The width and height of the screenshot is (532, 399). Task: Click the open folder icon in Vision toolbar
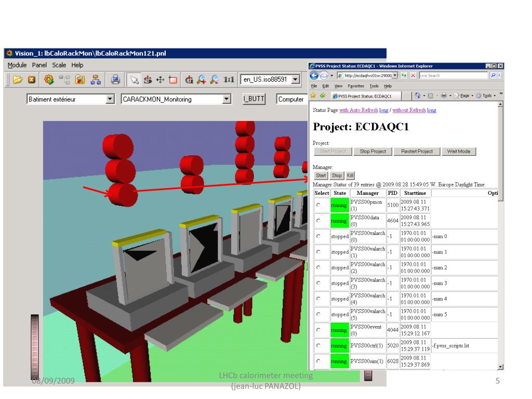pos(17,79)
